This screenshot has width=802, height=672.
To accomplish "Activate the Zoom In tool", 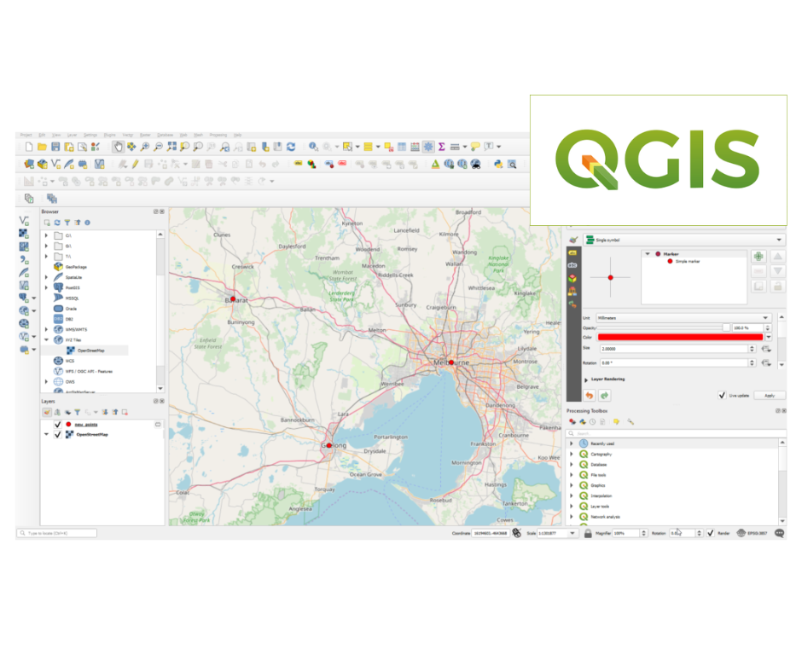I will pos(145,148).
